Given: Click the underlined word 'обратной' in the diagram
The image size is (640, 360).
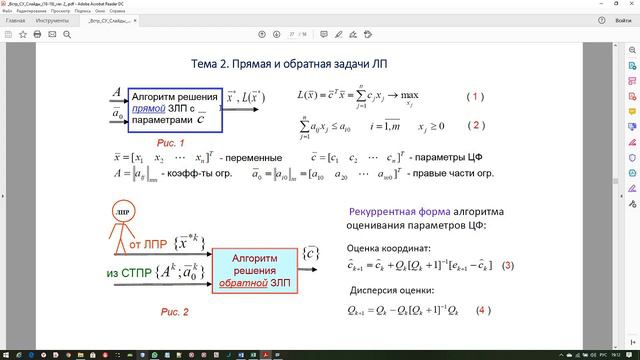Looking at the screenshot, I should pyautogui.click(x=243, y=283).
